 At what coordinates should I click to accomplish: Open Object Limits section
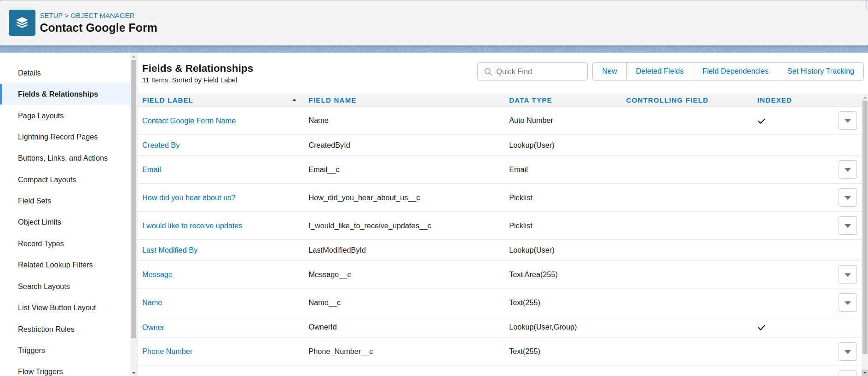pyautogui.click(x=40, y=222)
